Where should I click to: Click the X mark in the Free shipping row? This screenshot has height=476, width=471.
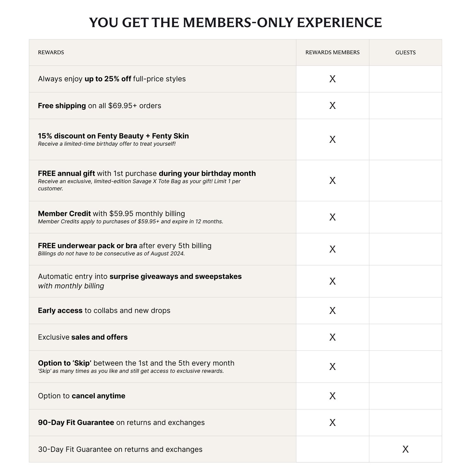point(332,106)
